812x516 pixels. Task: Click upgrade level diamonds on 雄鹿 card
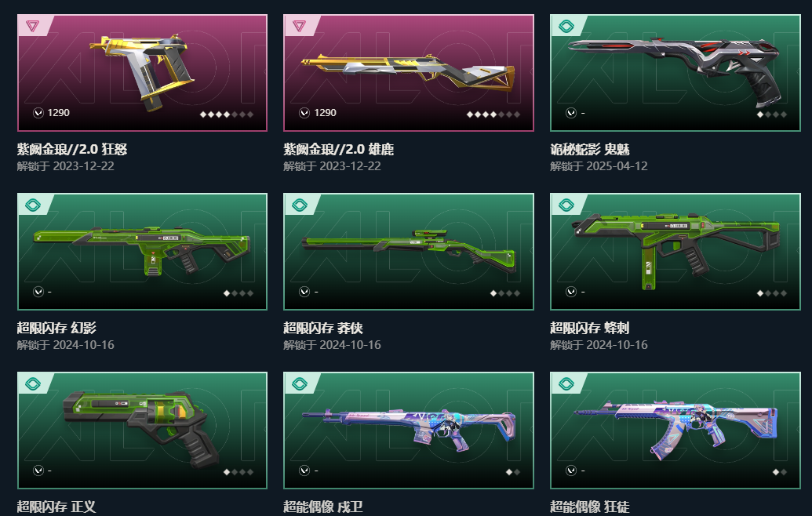(x=493, y=114)
